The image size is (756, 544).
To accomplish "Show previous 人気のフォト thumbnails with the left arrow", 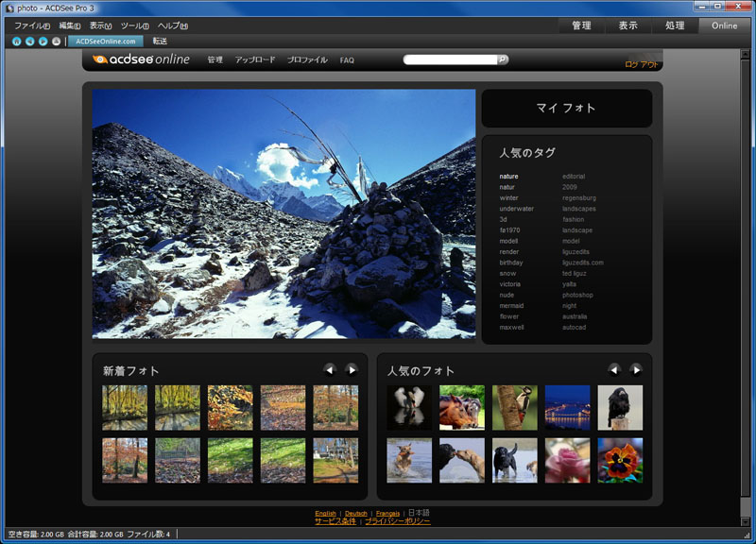I will pos(614,369).
